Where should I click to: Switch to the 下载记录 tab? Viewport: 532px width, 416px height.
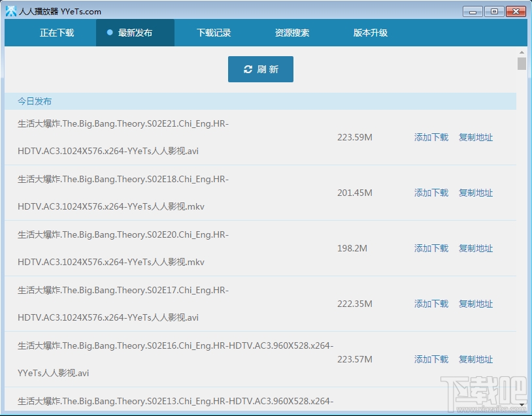tap(214, 33)
